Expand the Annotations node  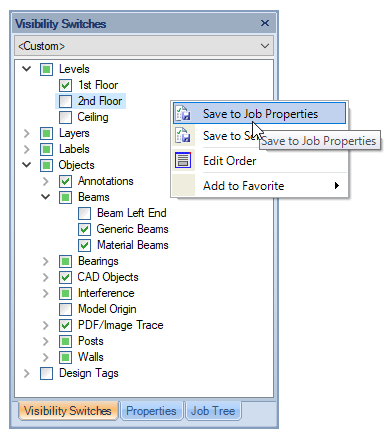[x=46, y=181]
